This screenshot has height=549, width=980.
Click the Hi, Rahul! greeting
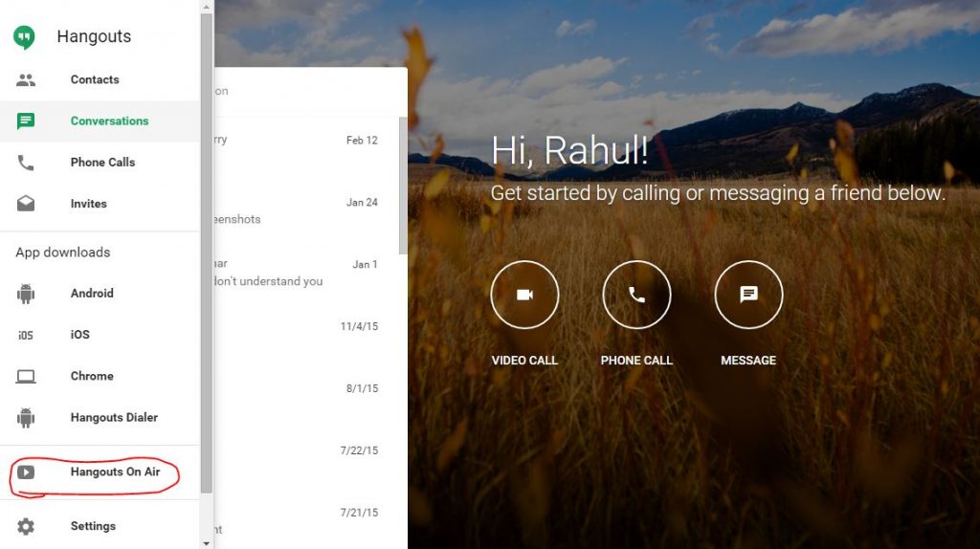point(569,150)
